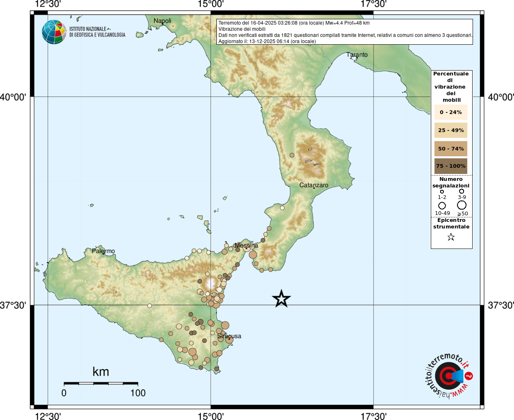Click the 0 - 24% legend swatch
This screenshot has width=514, height=420.
point(451,112)
